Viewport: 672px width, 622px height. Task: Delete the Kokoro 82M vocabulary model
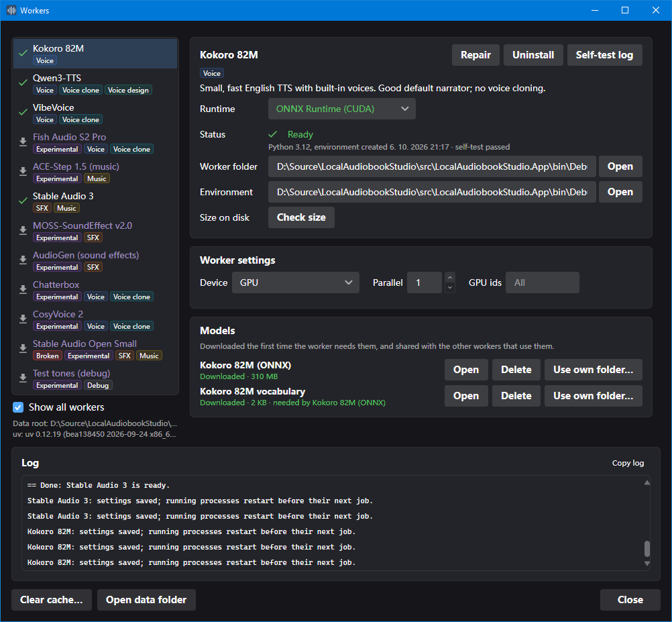516,396
